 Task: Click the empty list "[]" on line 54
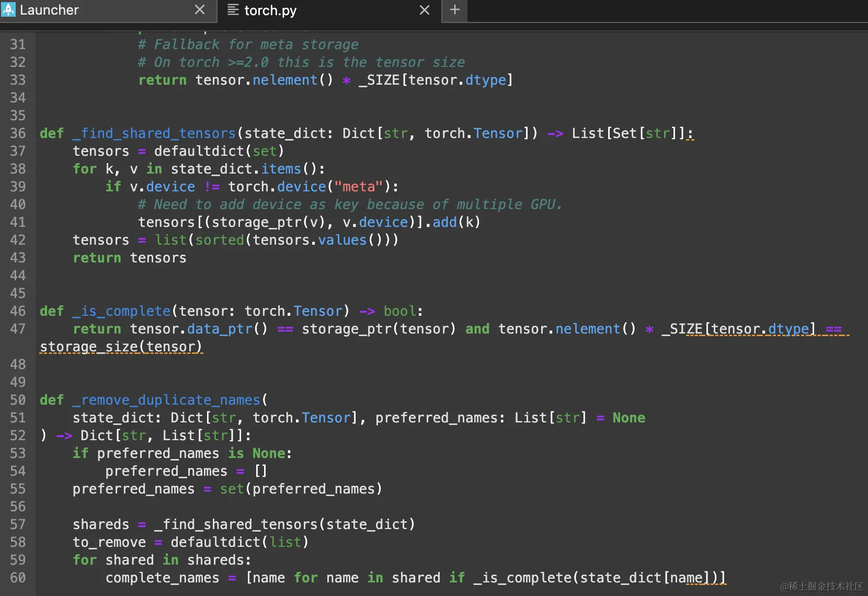coord(260,471)
